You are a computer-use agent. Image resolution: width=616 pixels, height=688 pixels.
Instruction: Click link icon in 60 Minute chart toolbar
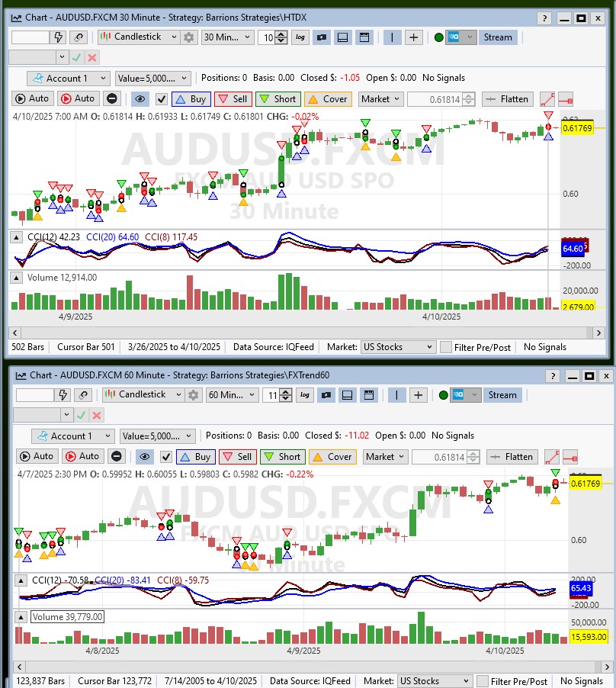(83, 395)
